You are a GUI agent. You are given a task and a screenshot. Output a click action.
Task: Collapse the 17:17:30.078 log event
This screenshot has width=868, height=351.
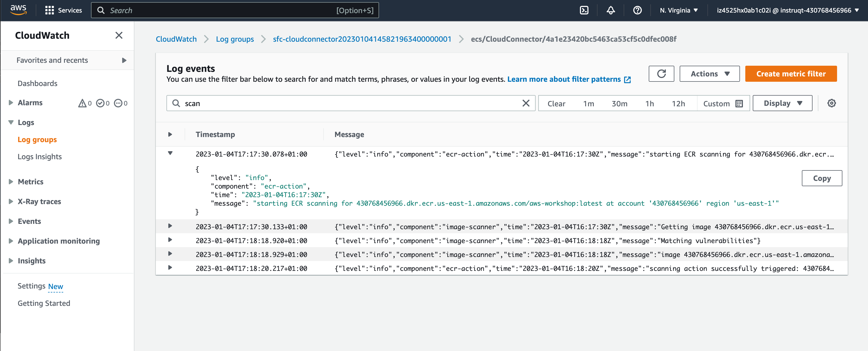(x=170, y=153)
